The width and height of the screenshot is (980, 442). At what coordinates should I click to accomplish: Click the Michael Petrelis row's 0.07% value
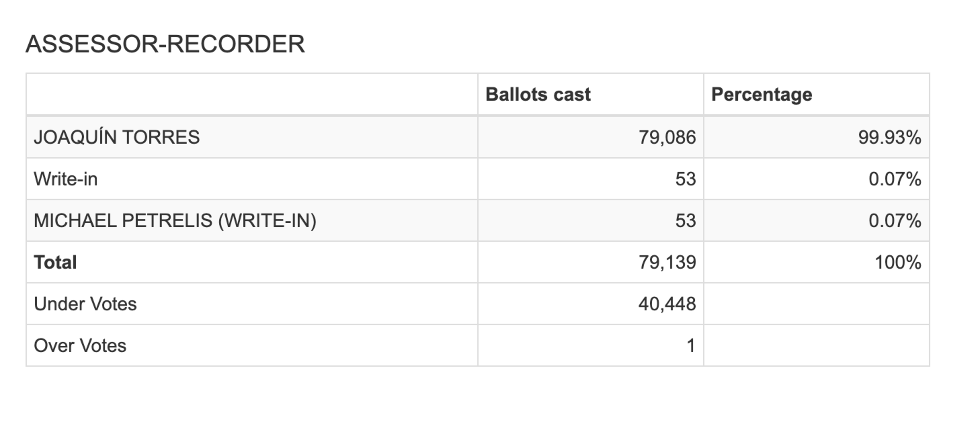[x=895, y=221]
